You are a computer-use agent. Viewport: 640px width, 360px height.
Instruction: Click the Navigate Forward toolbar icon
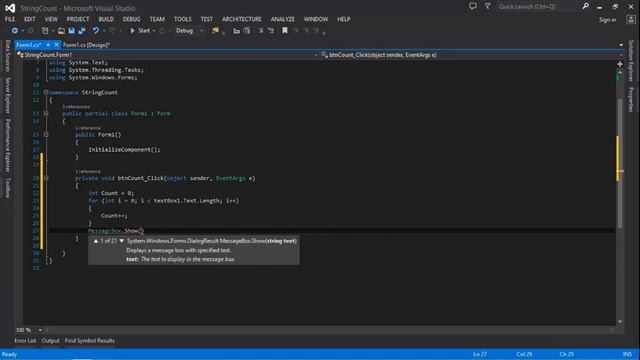(x=31, y=31)
